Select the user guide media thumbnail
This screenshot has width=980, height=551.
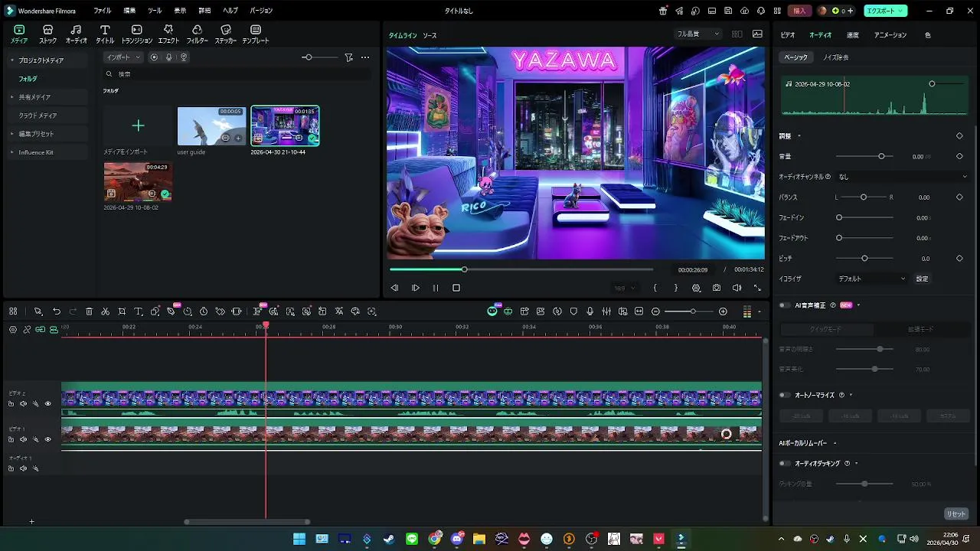[211, 126]
